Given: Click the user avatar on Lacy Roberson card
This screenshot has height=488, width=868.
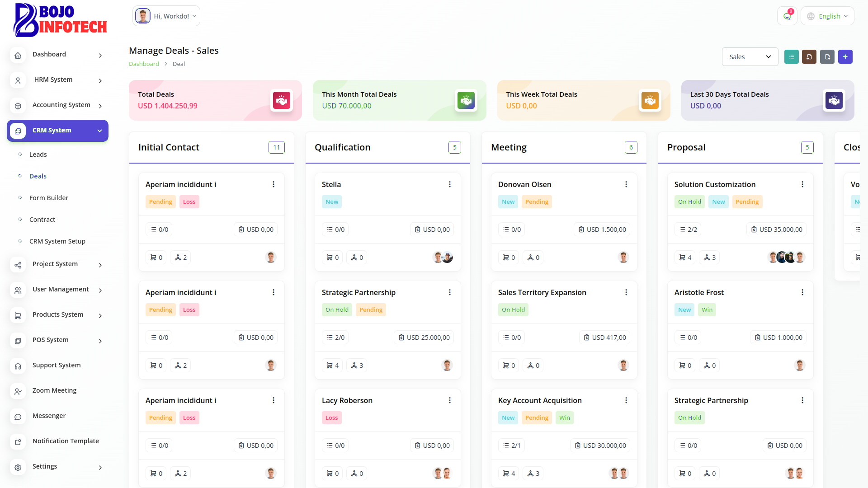Looking at the screenshot, I should click(x=438, y=474).
